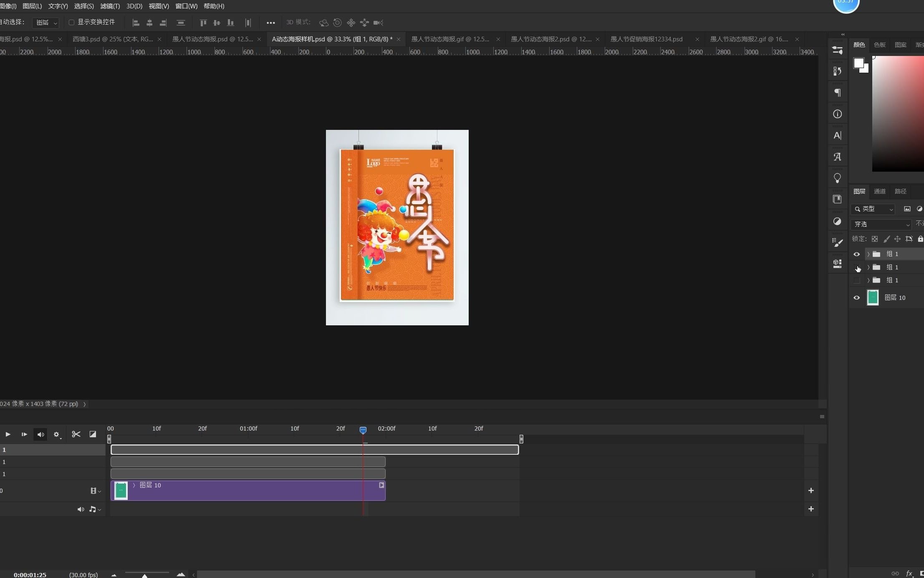This screenshot has width=924, height=578.
Task: Align top edges of layers
Action: pyautogui.click(x=203, y=23)
